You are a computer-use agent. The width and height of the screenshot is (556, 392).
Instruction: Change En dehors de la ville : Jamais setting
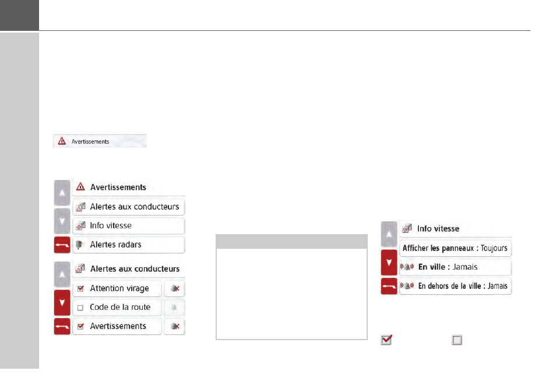[x=455, y=286]
